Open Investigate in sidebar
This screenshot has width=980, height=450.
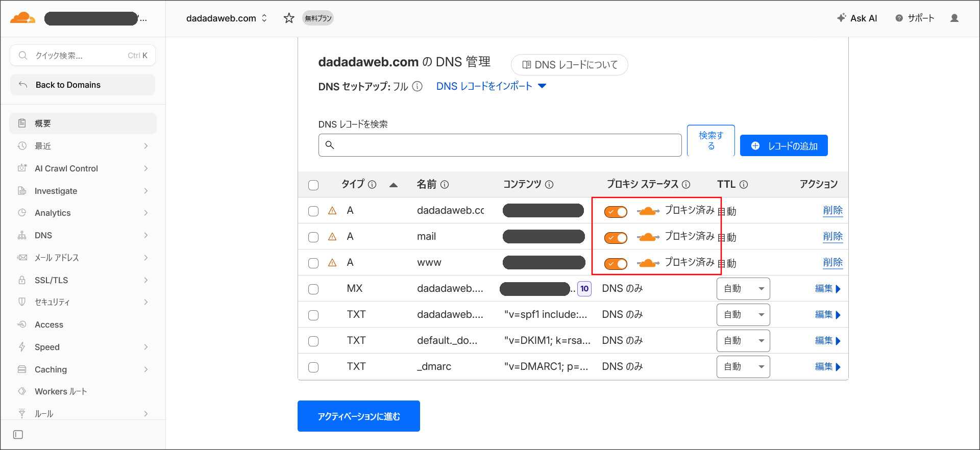83,191
